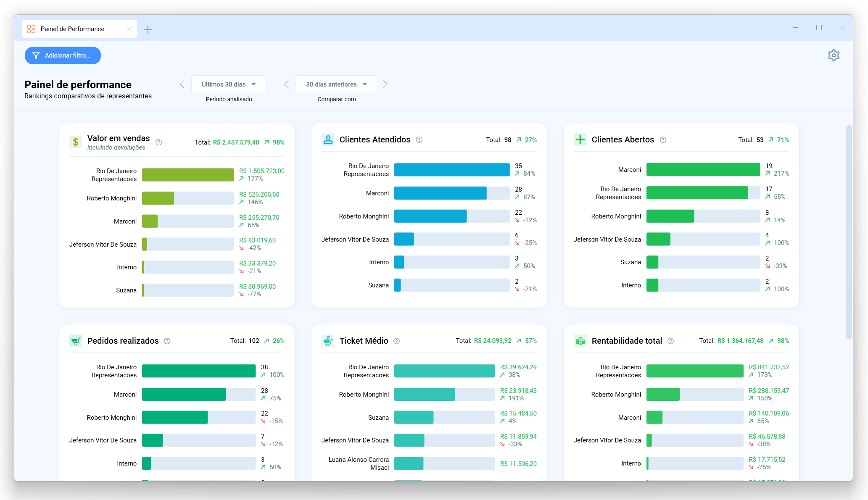Close the Painel de Performance tab
This screenshot has height=500, width=868.
129,29
